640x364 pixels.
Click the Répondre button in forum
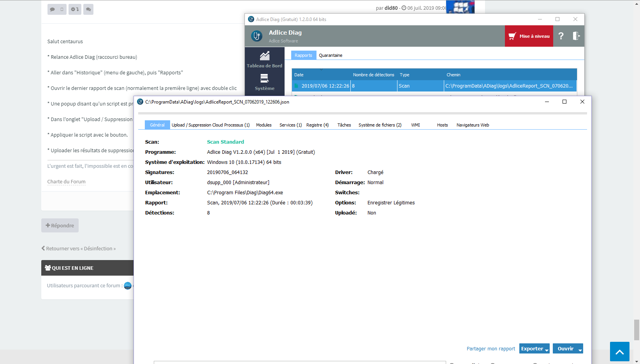(x=60, y=225)
